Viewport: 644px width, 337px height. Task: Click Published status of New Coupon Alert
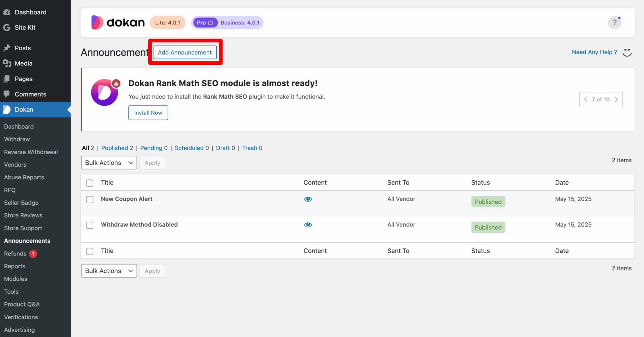click(x=488, y=202)
